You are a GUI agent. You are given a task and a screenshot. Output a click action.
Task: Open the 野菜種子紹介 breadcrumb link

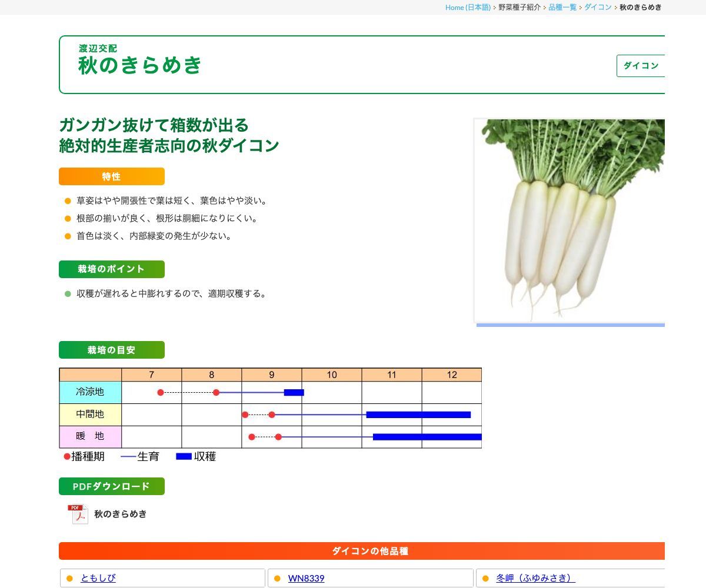coord(518,8)
